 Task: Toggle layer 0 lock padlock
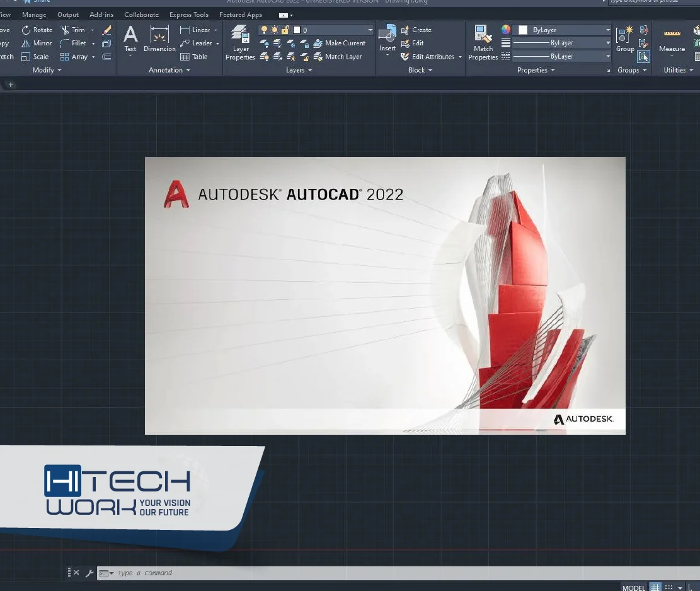pyautogui.click(x=285, y=30)
